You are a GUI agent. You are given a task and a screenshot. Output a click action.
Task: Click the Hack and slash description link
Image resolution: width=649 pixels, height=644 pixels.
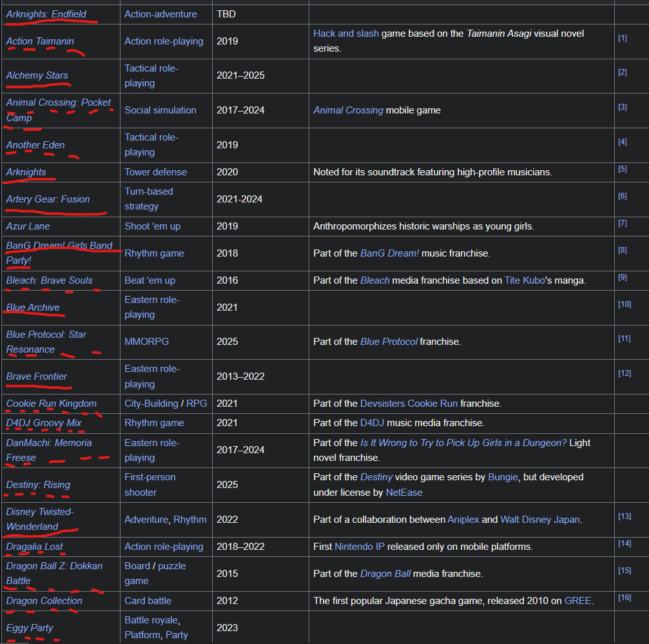tap(346, 34)
